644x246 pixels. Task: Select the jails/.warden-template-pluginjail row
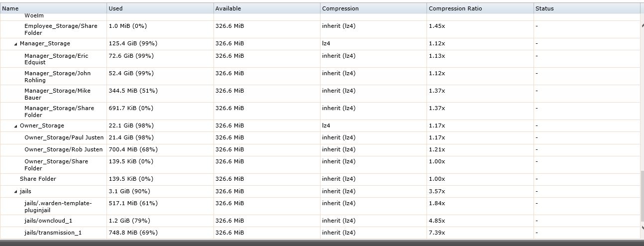(x=320, y=206)
